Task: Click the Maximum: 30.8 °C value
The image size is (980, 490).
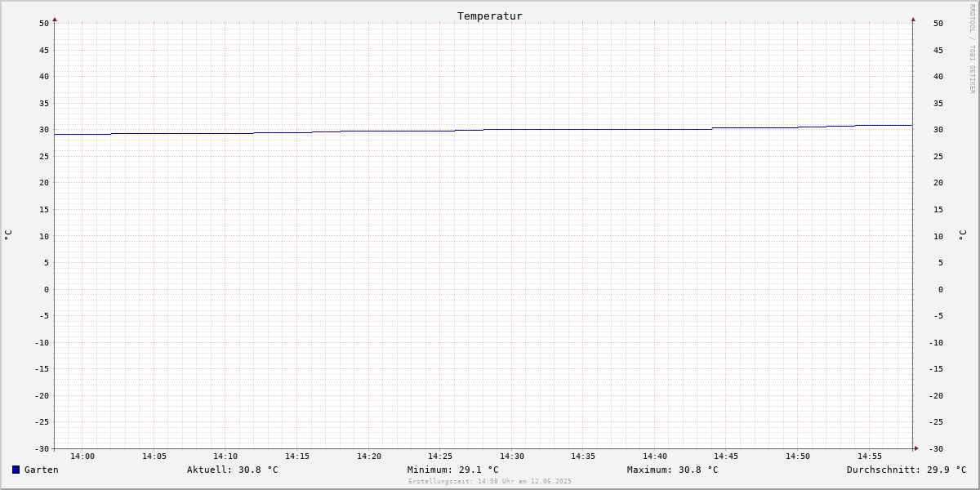Action: pyautogui.click(x=673, y=470)
